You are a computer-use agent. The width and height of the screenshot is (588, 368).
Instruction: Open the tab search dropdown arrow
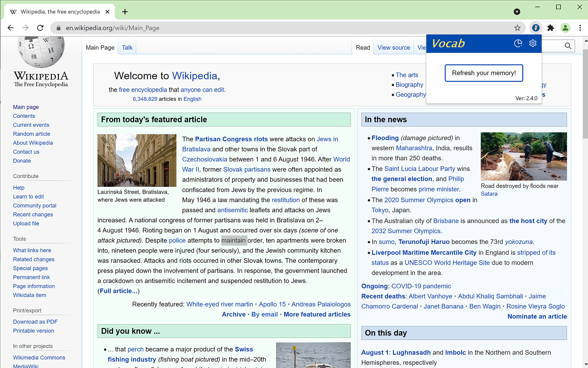coord(517,11)
